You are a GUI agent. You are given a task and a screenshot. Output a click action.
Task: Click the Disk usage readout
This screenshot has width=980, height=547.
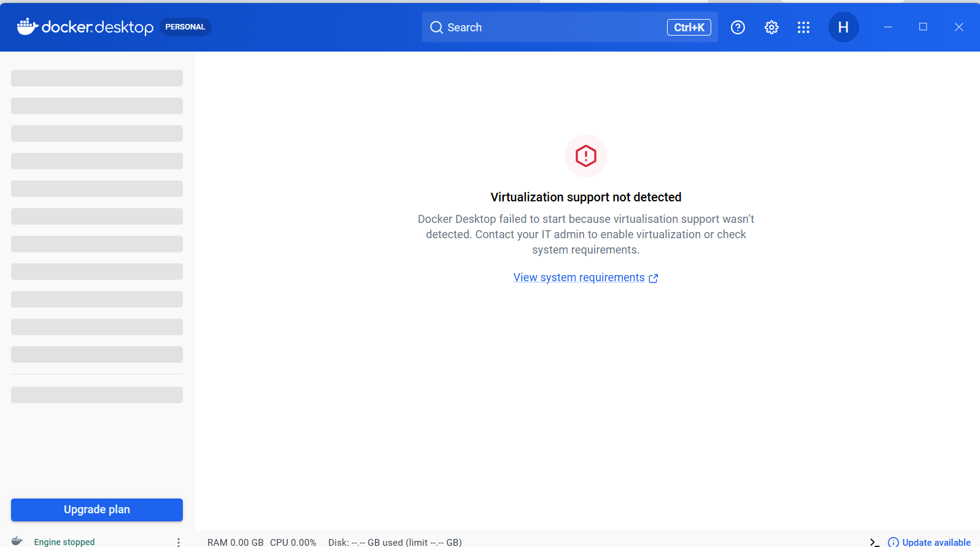click(395, 542)
